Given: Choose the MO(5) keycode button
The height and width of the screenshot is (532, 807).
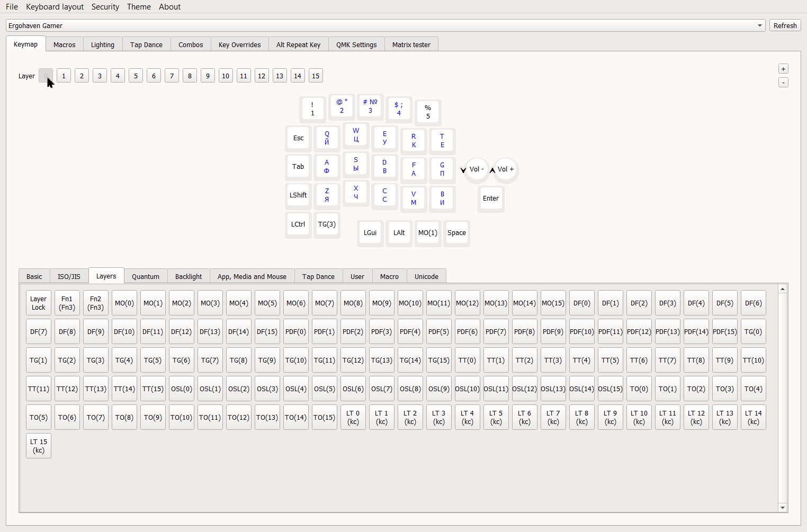Looking at the screenshot, I should coord(267,303).
